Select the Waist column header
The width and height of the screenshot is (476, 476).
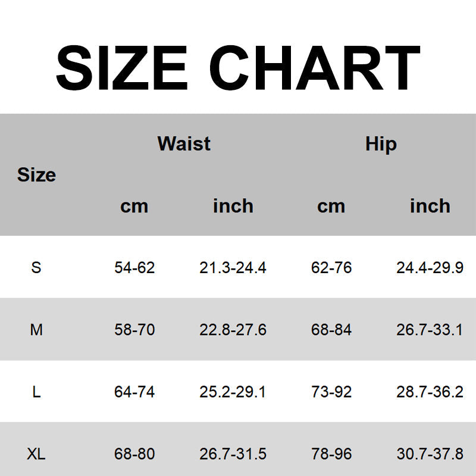coord(184,143)
